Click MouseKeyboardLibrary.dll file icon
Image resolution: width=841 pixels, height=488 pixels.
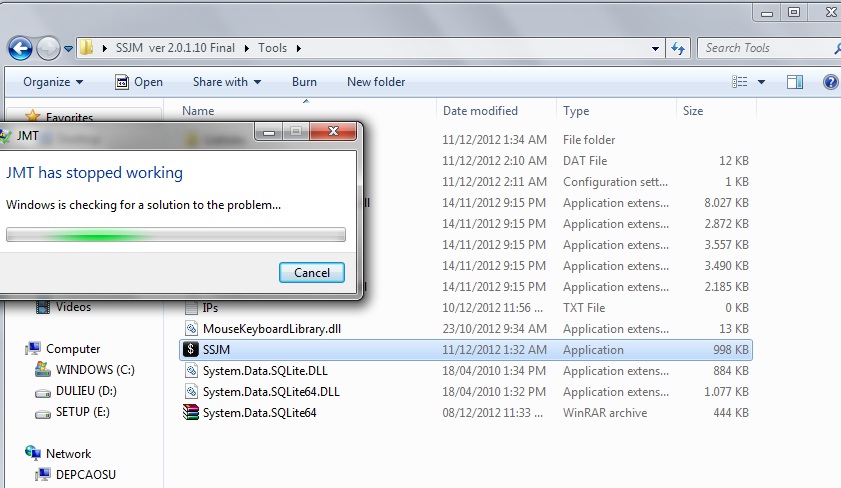coord(191,328)
